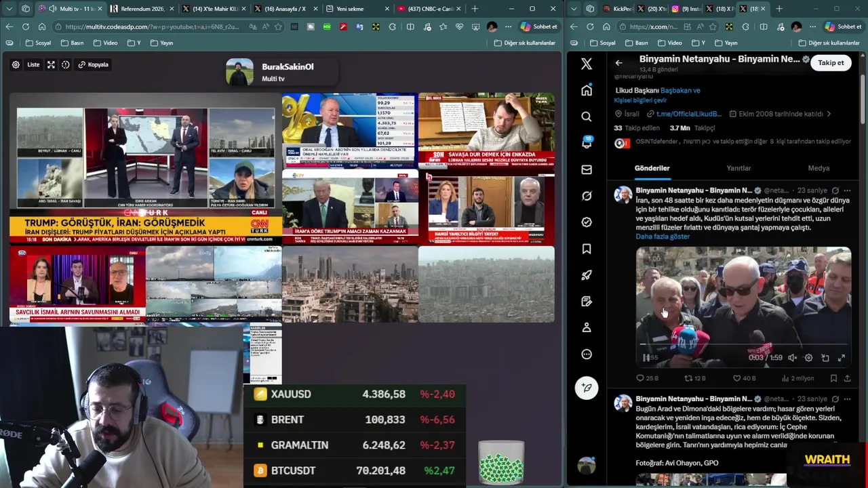The width and height of the screenshot is (868, 488).
Task: Expand tweet video to fullscreen
Action: (x=842, y=357)
